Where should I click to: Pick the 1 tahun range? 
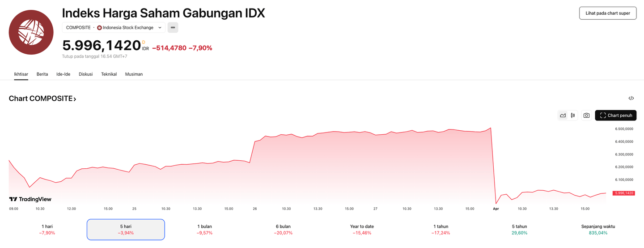(441, 230)
